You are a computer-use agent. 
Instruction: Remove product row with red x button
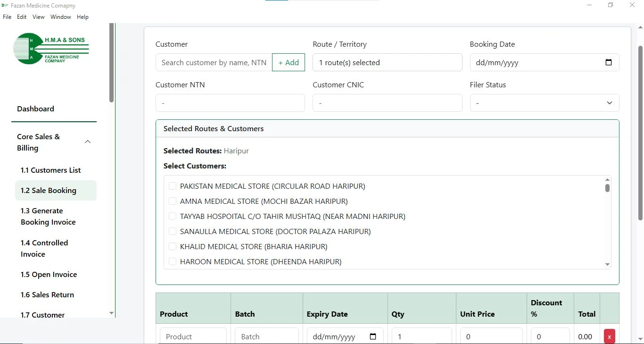(x=609, y=336)
